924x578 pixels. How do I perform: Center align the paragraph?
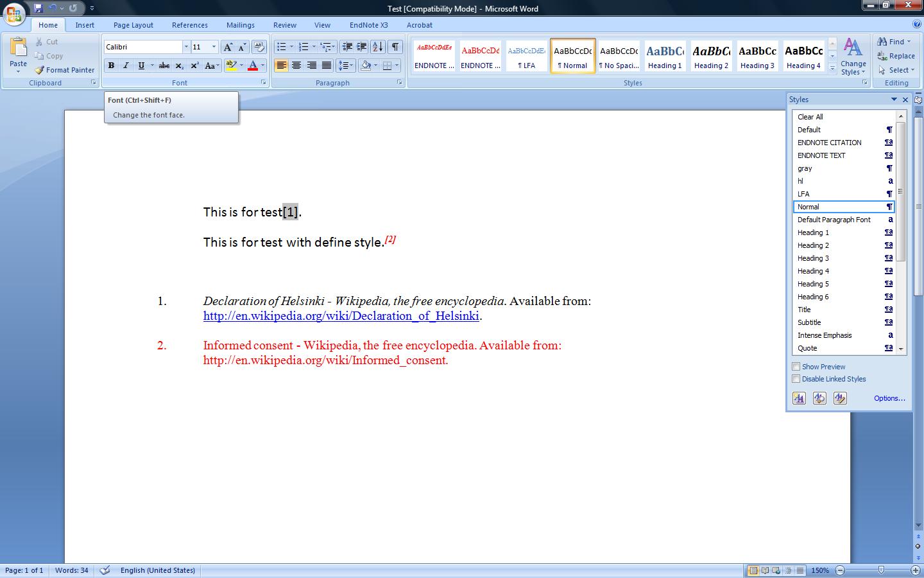[x=296, y=66]
